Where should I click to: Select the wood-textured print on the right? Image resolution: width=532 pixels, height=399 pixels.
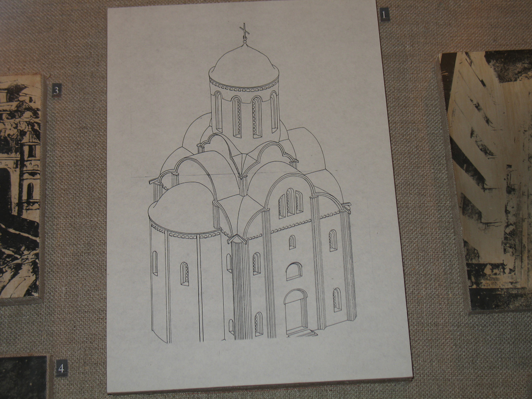tap(486, 181)
